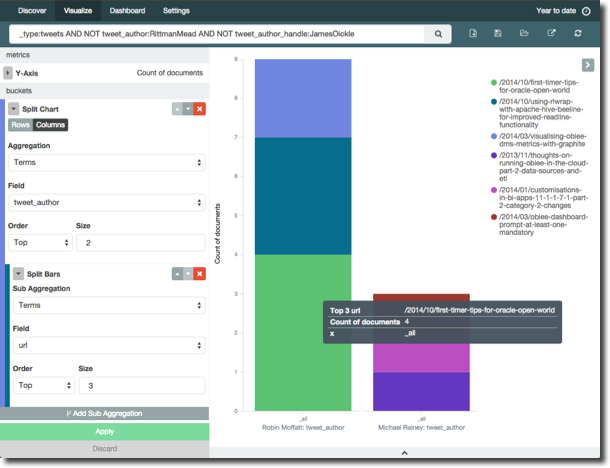Click the save visualization icon
610x468 pixels.
pos(498,34)
